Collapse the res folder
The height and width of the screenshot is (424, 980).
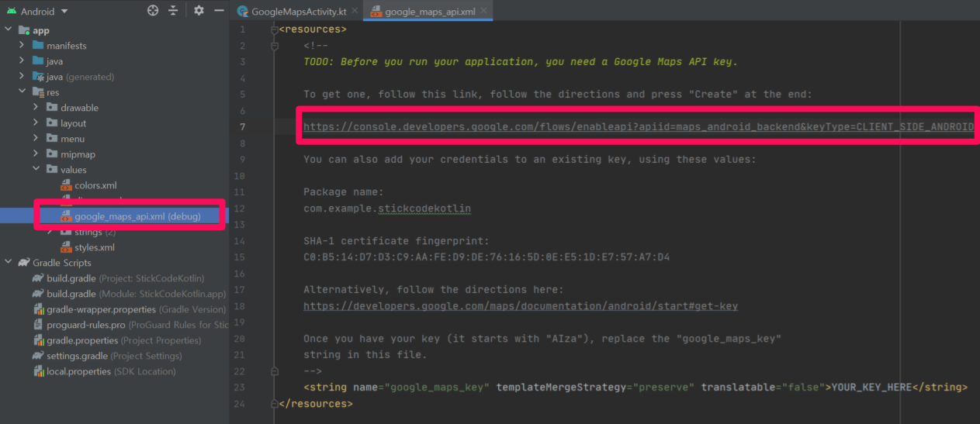[23, 92]
